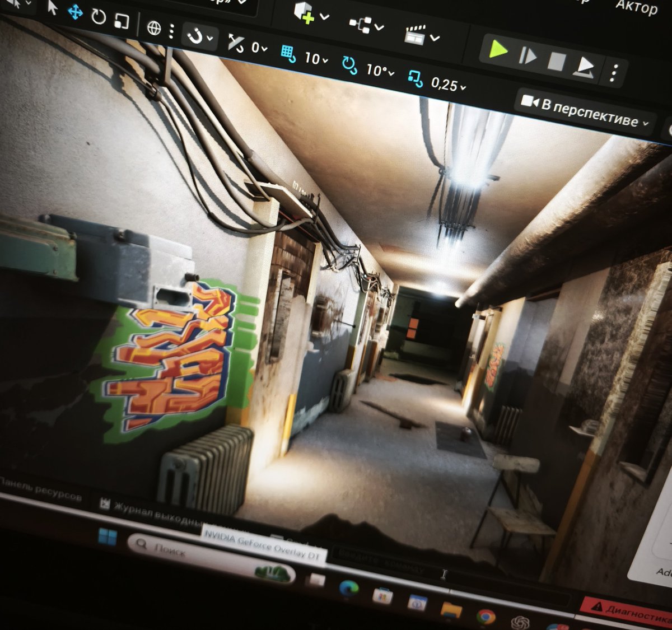Click the red 'Диагностика' warning button

(x=626, y=612)
